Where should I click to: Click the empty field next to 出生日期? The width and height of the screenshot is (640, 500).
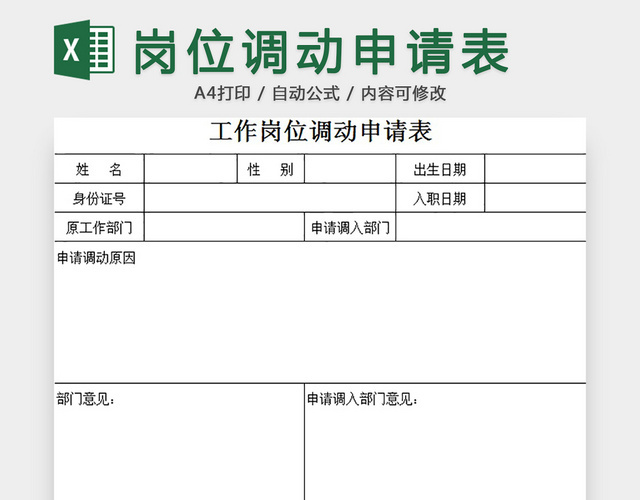tap(536, 169)
